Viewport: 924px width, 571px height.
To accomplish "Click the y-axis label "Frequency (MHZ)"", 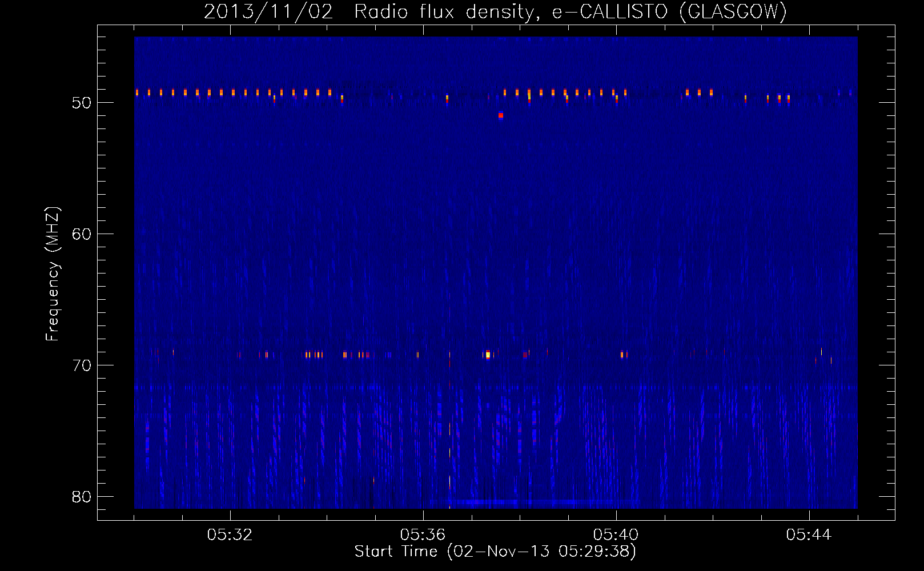I will tap(52, 274).
